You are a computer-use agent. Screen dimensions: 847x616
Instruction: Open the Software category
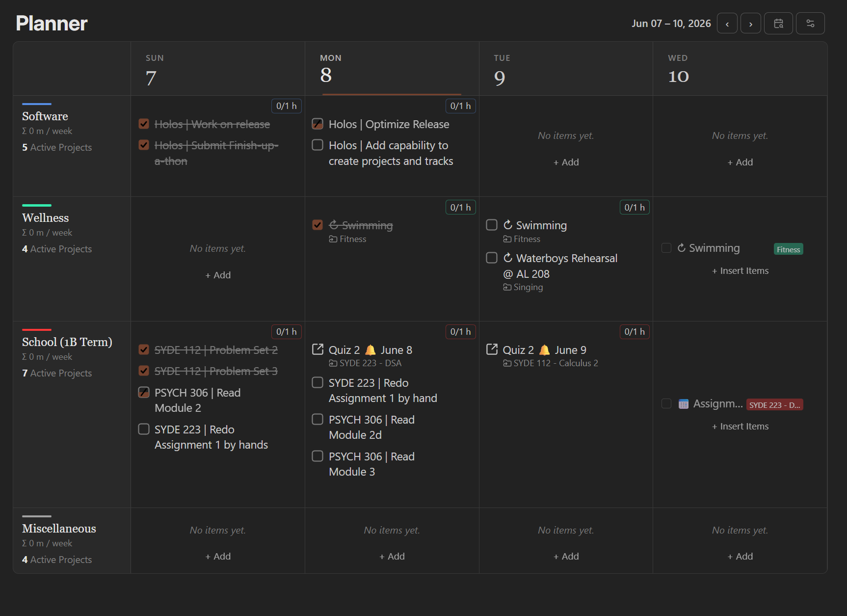tap(45, 116)
